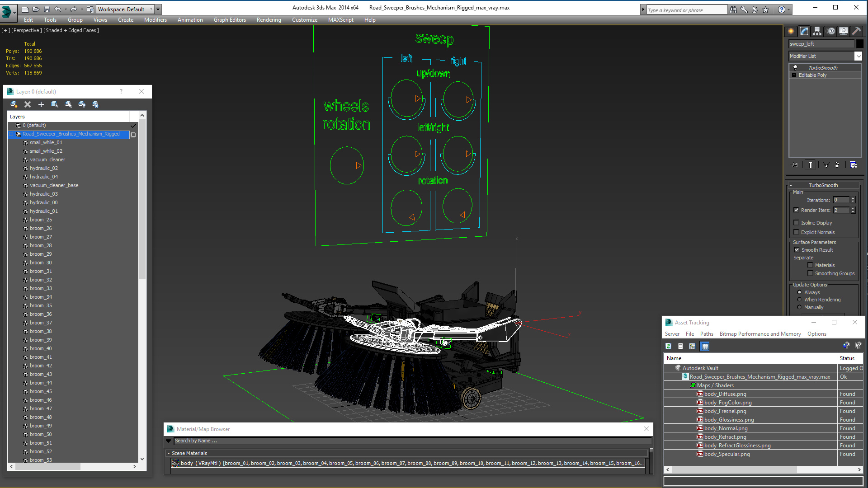Screen dimensions: 868x488
Task: Undo the last action with the undo arrow
Action: (x=57, y=9)
